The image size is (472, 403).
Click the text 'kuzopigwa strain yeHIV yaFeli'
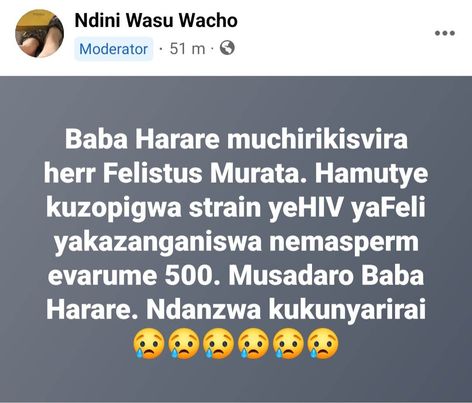pos(236,208)
